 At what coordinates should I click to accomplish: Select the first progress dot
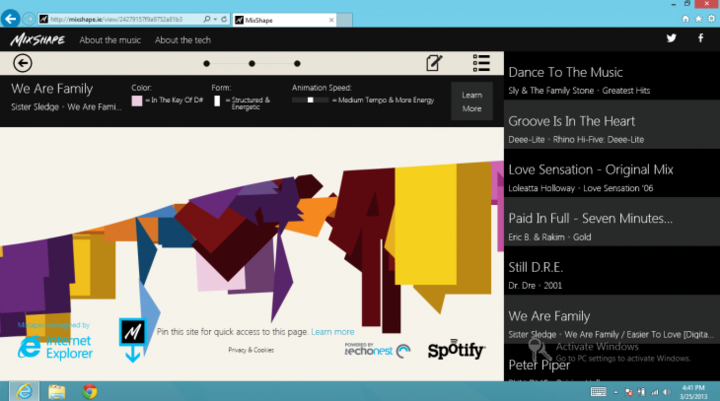click(207, 63)
